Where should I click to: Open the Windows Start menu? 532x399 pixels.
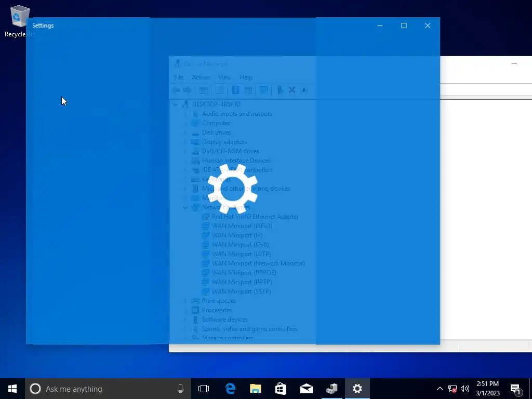[12, 389]
